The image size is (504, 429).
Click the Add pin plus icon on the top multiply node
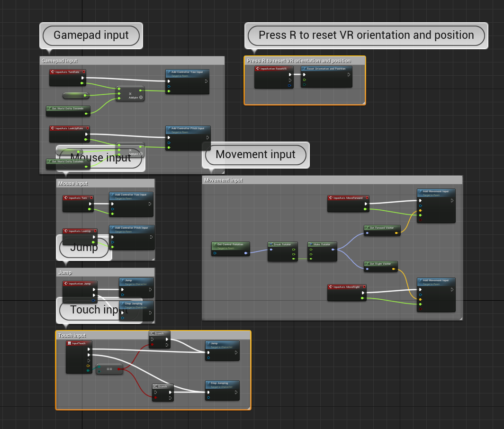coord(141,97)
